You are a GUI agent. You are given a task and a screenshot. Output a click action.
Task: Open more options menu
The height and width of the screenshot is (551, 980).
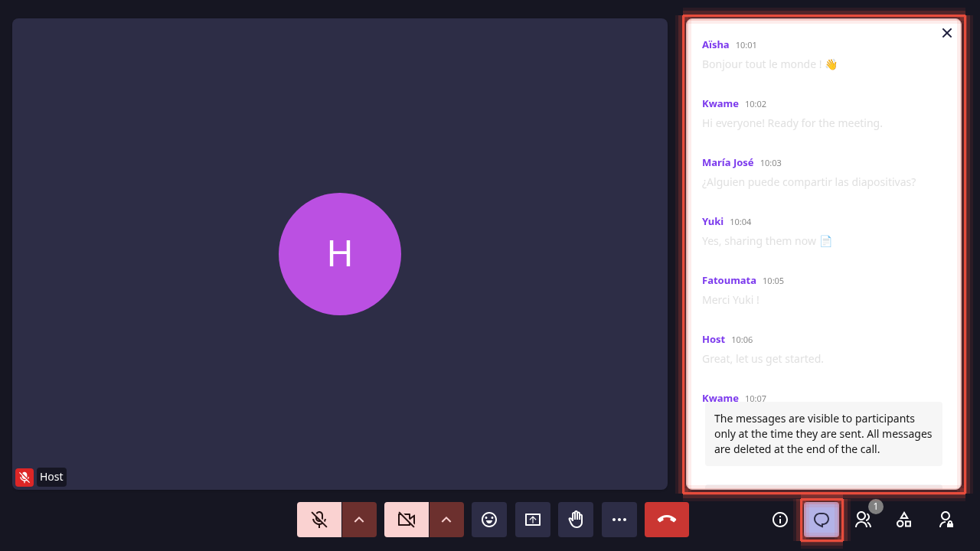(619, 520)
